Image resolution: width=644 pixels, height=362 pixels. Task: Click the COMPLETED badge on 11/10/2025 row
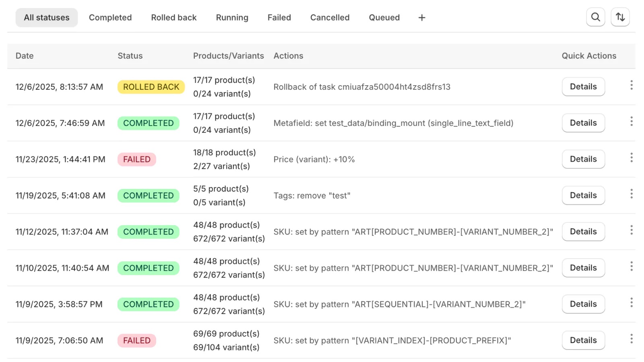(x=149, y=268)
